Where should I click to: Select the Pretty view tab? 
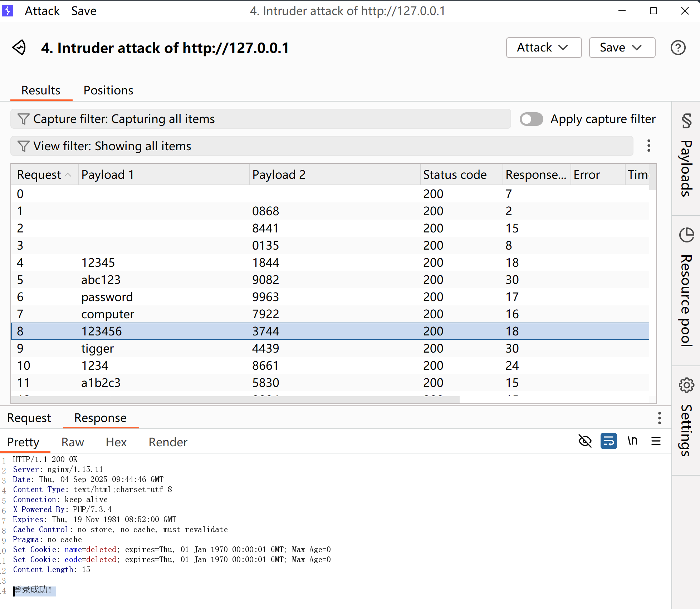point(23,442)
